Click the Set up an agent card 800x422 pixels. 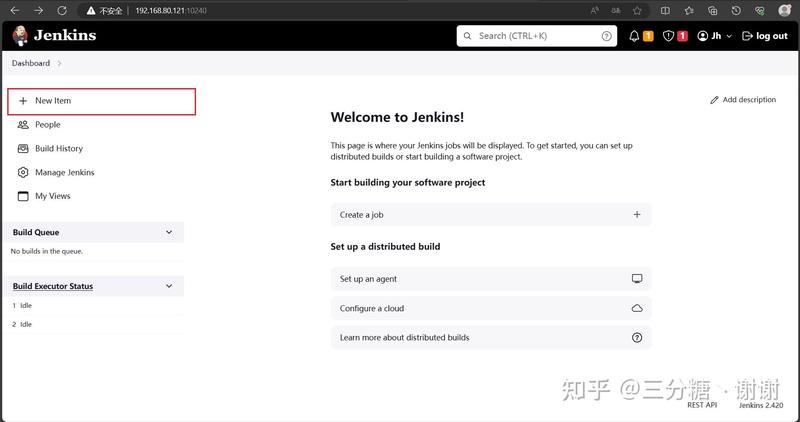[491, 279]
